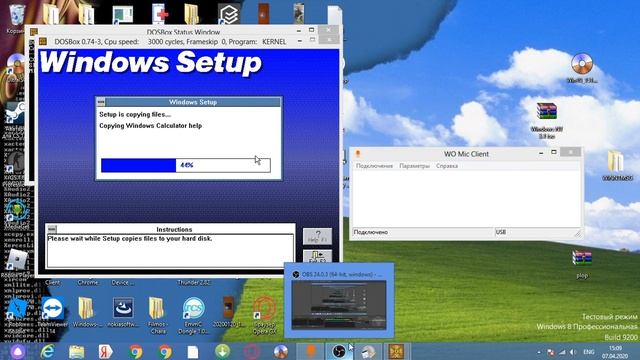Click the network signal tray icon
Image resolution: width=640 pixels, height=360 pixels.
(x=562, y=352)
